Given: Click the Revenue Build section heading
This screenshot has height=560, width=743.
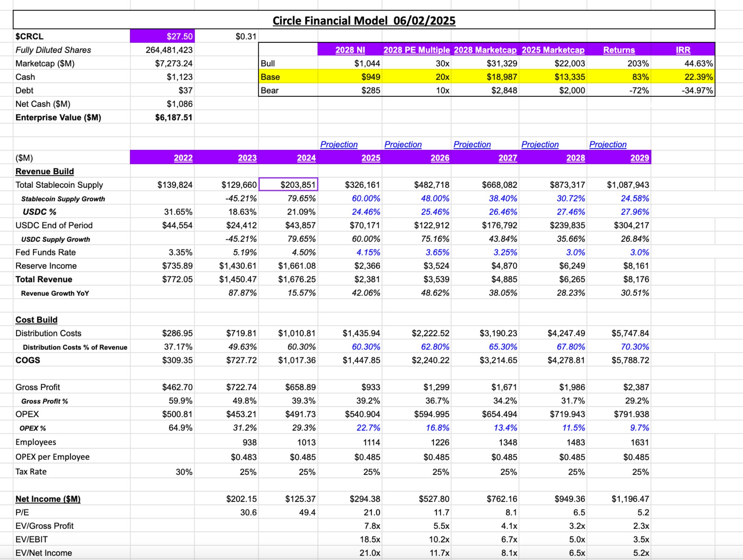Looking at the screenshot, I should (44, 171).
